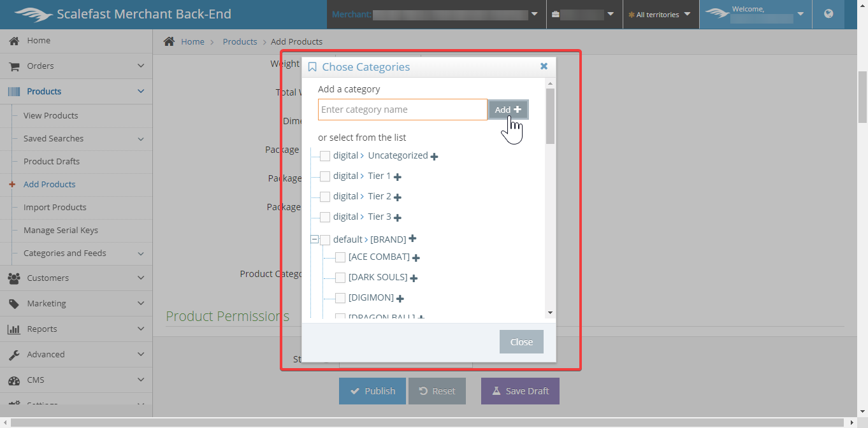
Task: Collapse the default [BRAND] tree node
Action: 314,239
